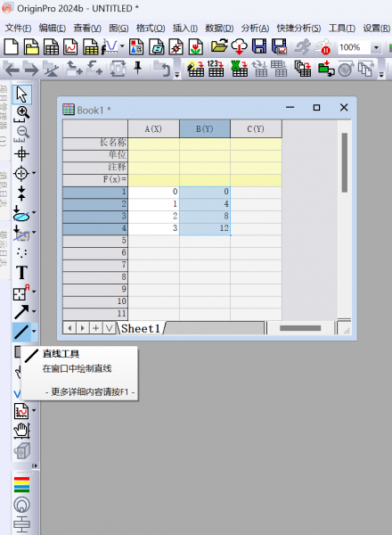Click the import wizard icon
The width and height of the screenshot is (392, 535).
coord(196,69)
